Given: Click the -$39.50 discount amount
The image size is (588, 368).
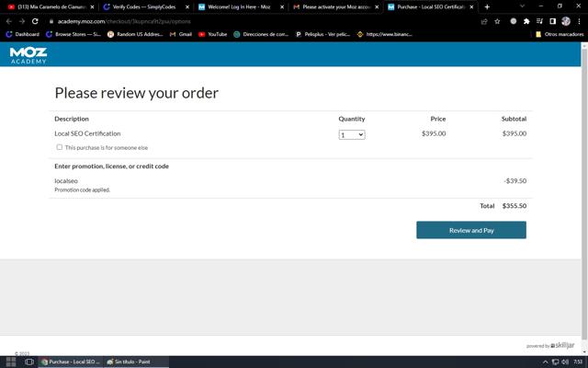Looking at the screenshot, I should click(514, 180).
